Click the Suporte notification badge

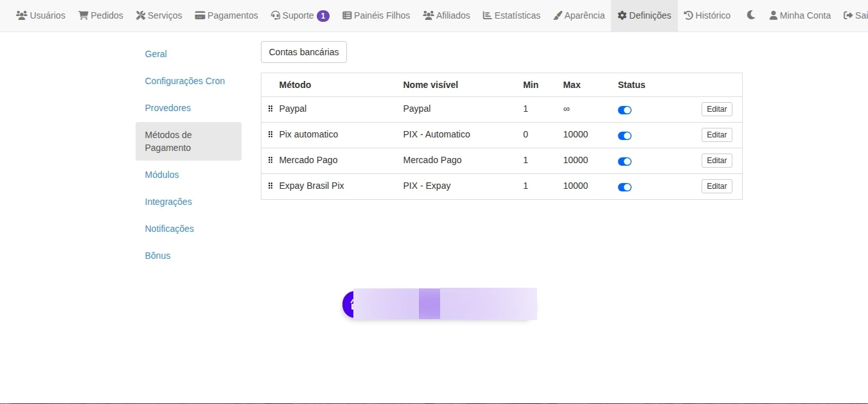(323, 15)
